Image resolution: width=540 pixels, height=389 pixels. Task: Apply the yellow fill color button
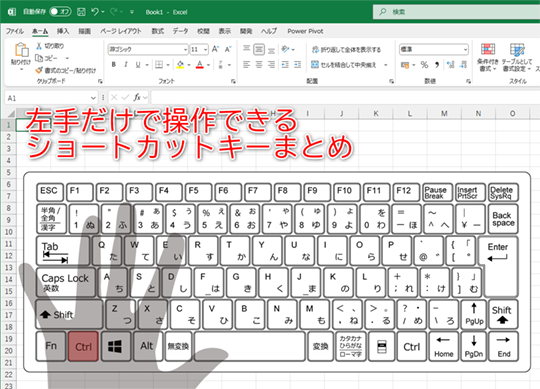180,64
